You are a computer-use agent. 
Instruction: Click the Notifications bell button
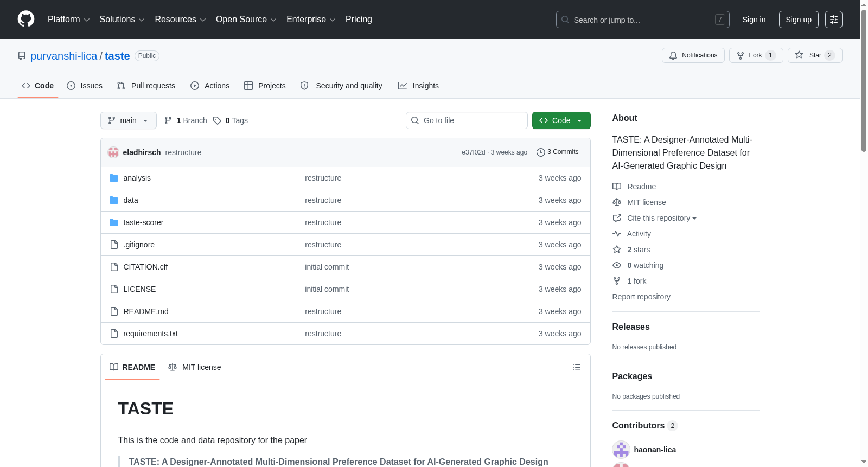point(693,55)
